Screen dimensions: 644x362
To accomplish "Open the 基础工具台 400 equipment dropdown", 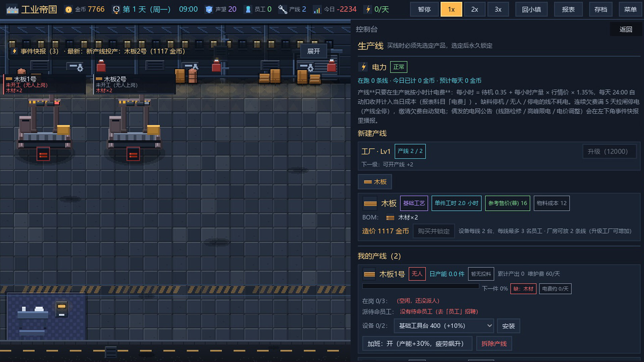I will click(x=444, y=326).
